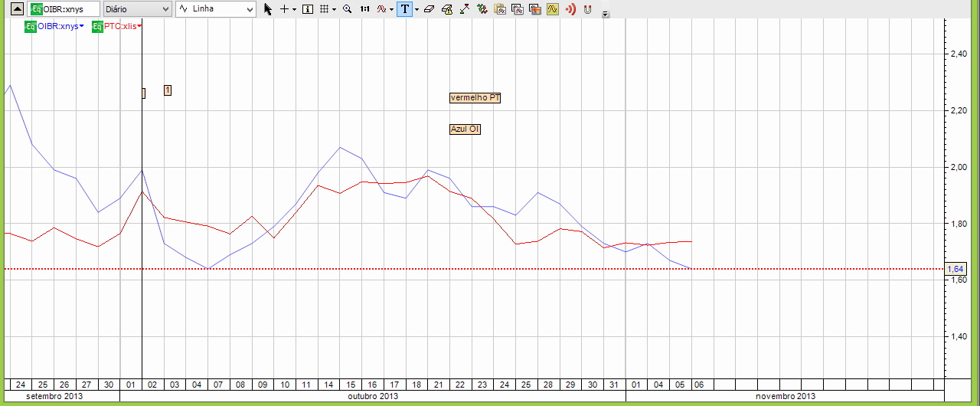
Task: Click the info box icon
Action: coord(308,9)
